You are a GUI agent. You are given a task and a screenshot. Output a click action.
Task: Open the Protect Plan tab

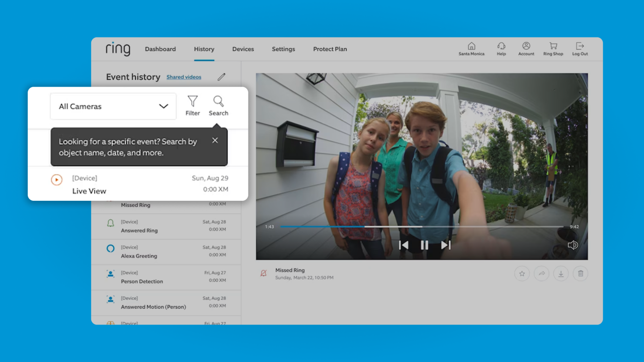pyautogui.click(x=330, y=49)
